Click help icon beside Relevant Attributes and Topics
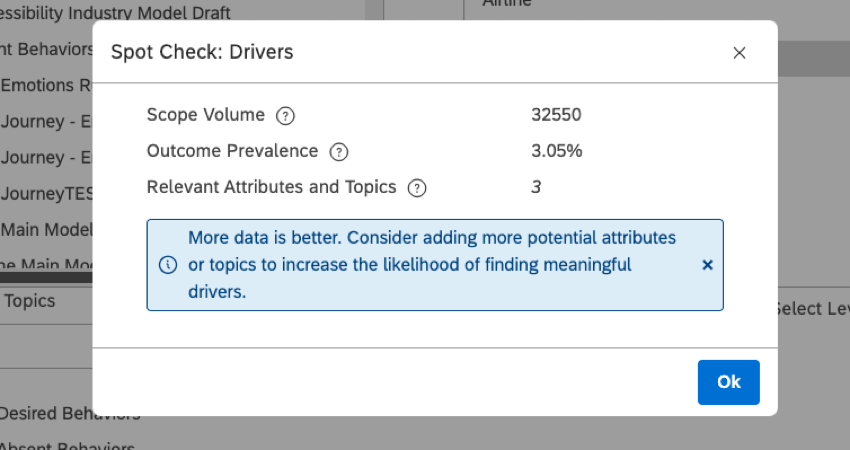This screenshot has width=850, height=450. pos(417,188)
